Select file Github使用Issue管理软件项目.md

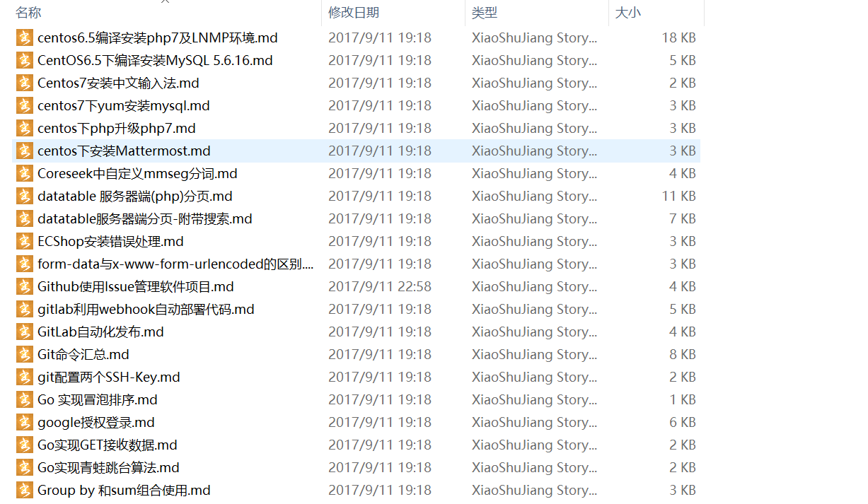pos(136,286)
